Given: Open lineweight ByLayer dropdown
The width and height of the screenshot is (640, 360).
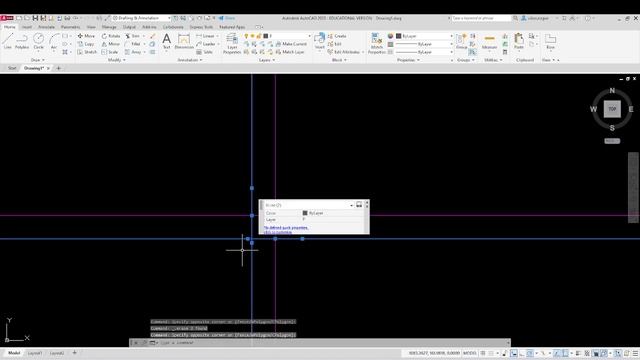Looking at the screenshot, I should pos(424,44).
